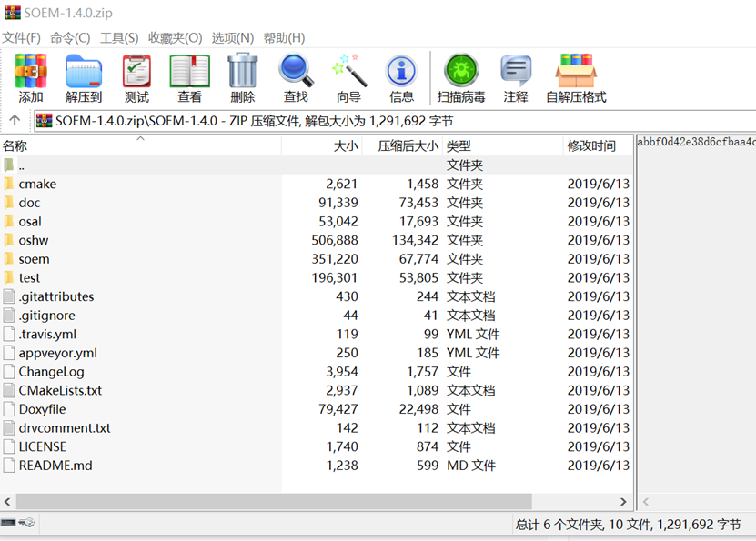
Task: Click the soem packed size 67,774
Action: [418, 259]
